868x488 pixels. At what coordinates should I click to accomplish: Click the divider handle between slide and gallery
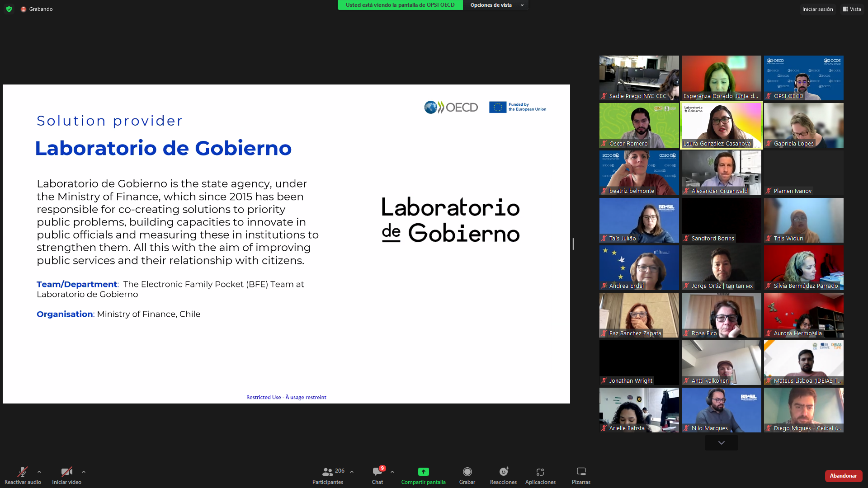pos(573,244)
